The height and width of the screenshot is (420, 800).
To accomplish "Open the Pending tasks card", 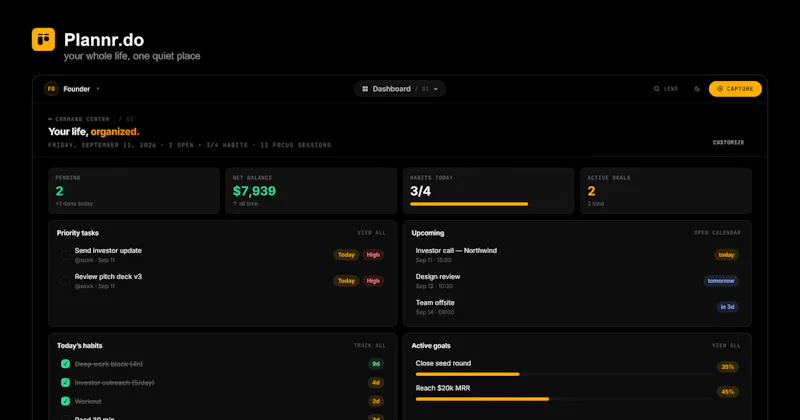I will click(134, 190).
